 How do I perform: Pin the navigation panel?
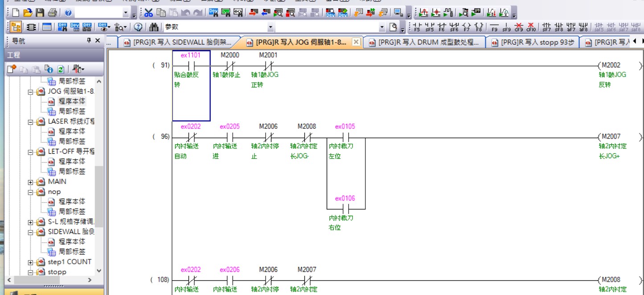pyautogui.click(x=89, y=41)
